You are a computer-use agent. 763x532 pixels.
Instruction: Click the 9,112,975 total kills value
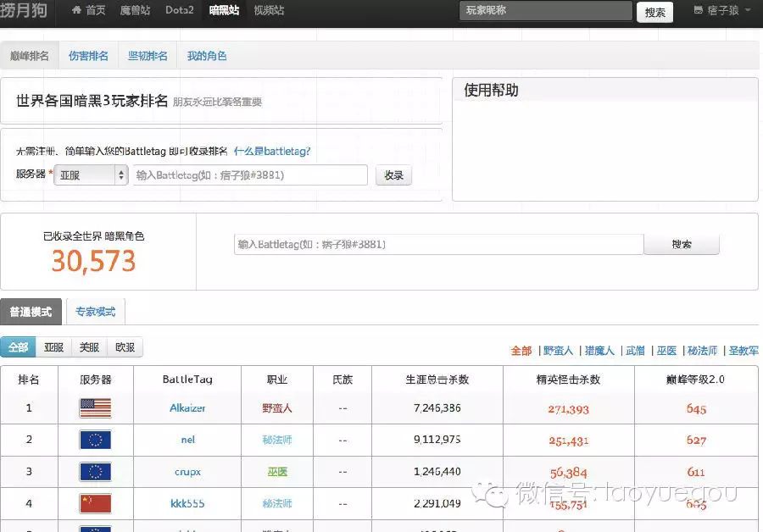pos(437,440)
